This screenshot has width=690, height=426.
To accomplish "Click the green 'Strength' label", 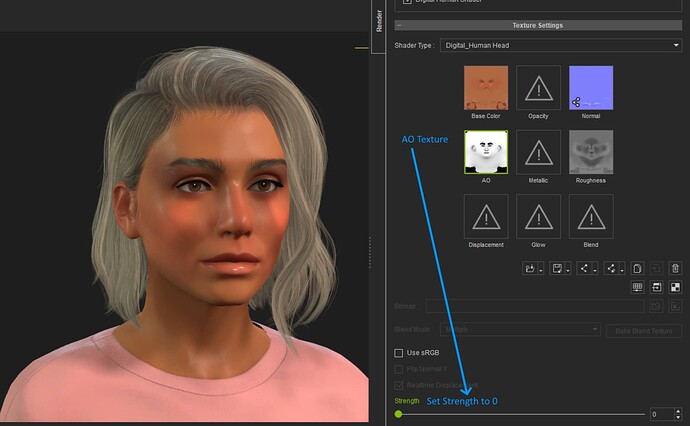I will [x=407, y=401].
